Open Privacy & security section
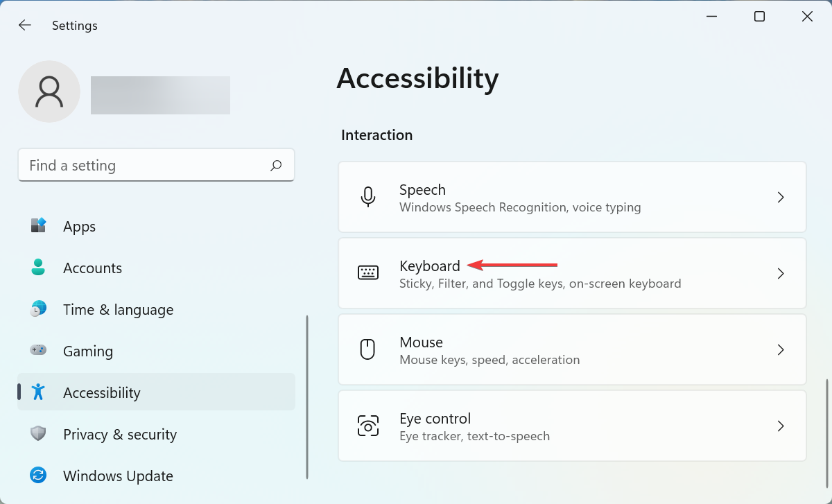Screen dimensions: 832x504 [x=156, y=434]
